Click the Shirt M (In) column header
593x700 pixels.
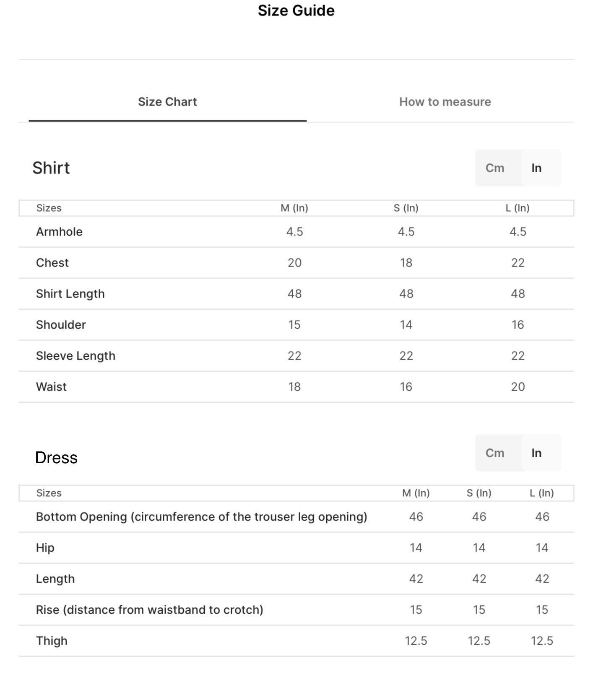pyautogui.click(x=294, y=208)
